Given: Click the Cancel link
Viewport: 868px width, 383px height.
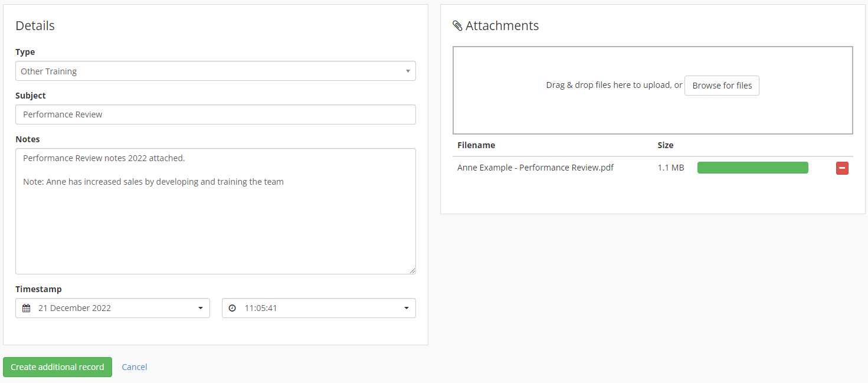Looking at the screenshot, I should [135, 367].
